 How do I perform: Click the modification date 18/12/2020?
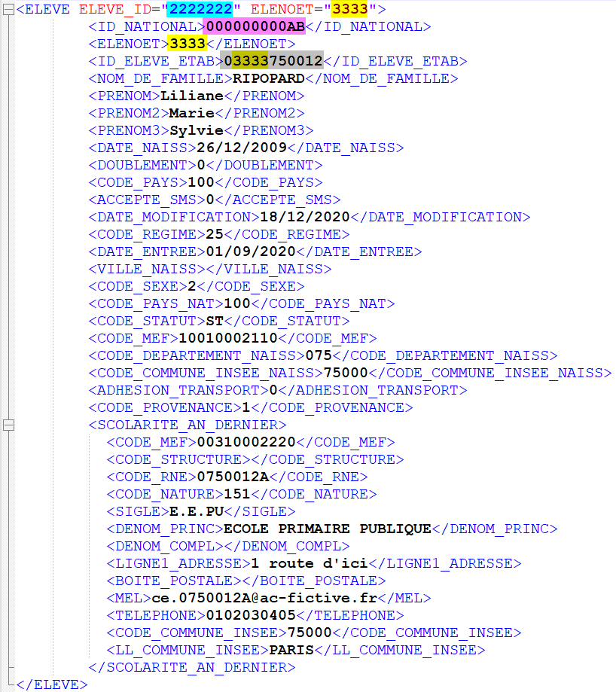pyautogui.click(x=305, y=217)
